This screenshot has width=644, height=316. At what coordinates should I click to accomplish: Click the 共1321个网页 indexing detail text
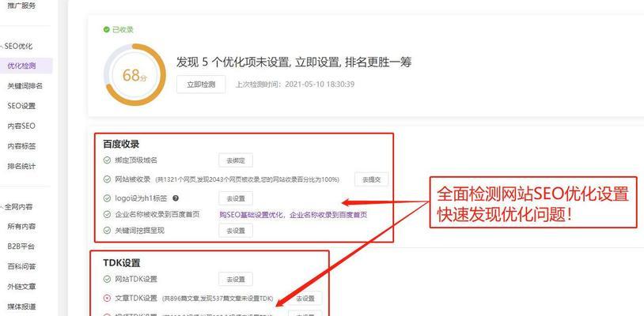(x=248, y=179)
